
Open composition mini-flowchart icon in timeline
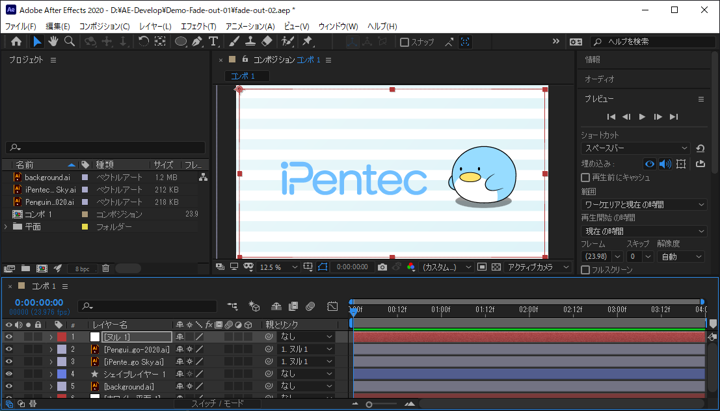click(233, 306)
